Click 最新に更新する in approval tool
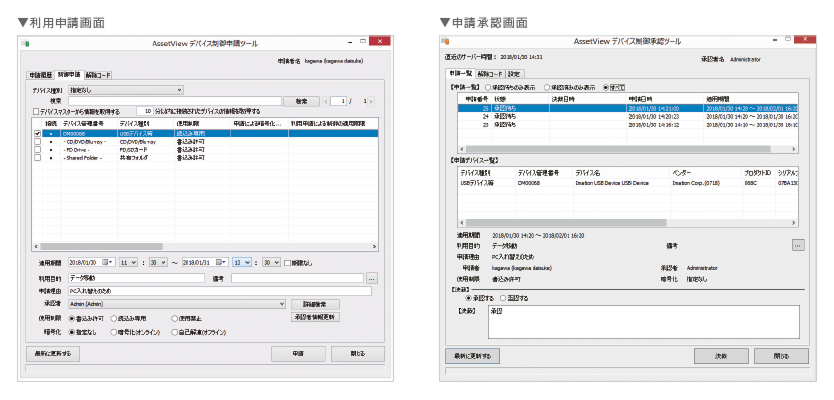The width and height of the screenshot is (834, 400). tap(472, 356)
